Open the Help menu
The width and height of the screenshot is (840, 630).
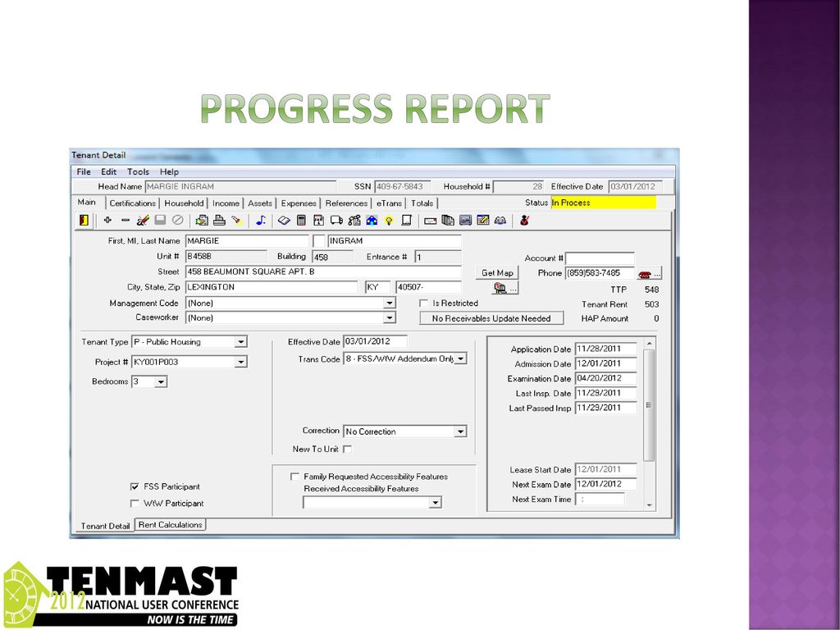(169, 172)
